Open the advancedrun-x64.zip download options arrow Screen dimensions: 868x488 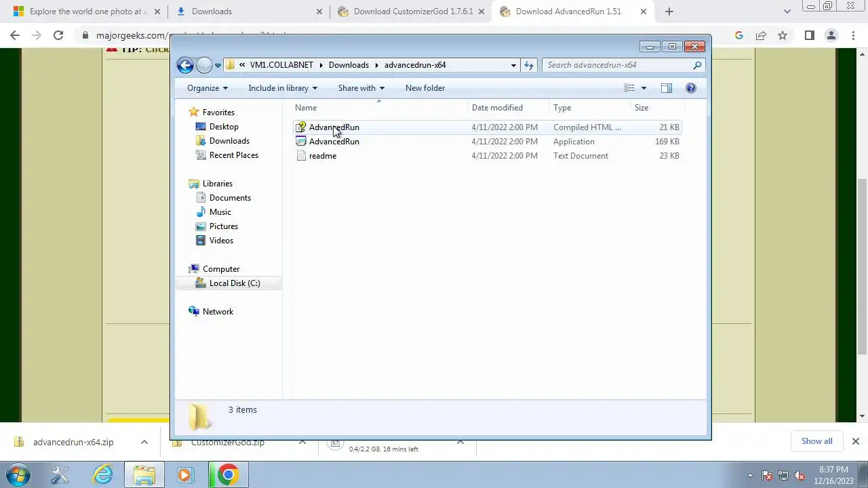144,442
